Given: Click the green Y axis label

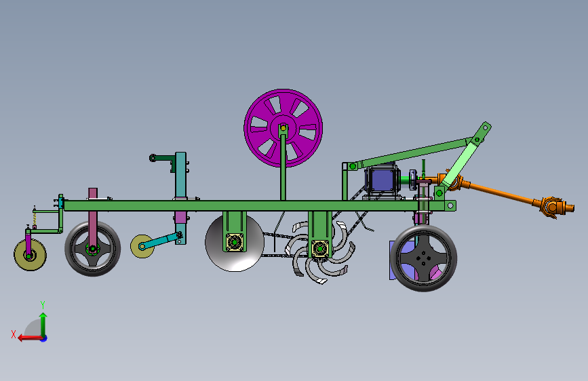Looking at the screenshot, I should pyautogui.click(x=43, y=304).
